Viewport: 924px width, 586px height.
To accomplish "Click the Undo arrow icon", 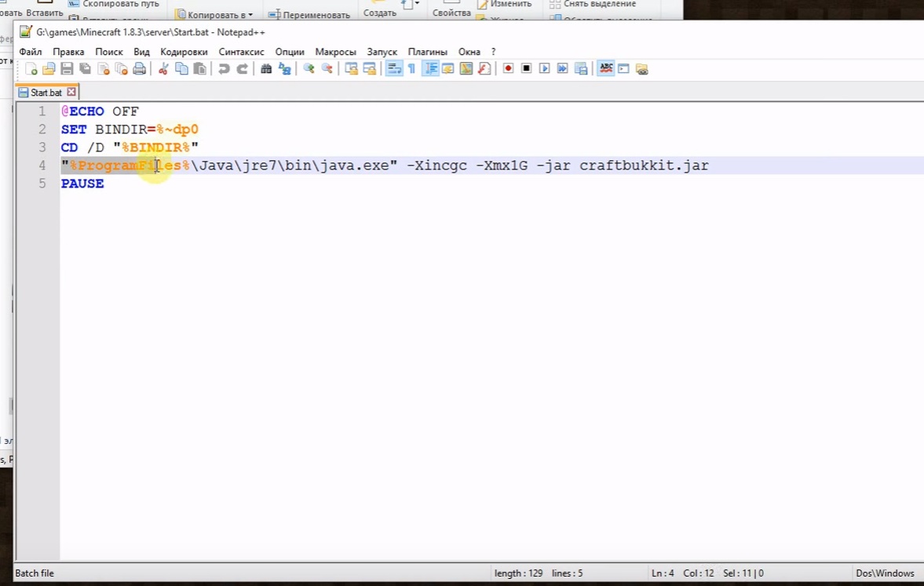I will [224, 69].
